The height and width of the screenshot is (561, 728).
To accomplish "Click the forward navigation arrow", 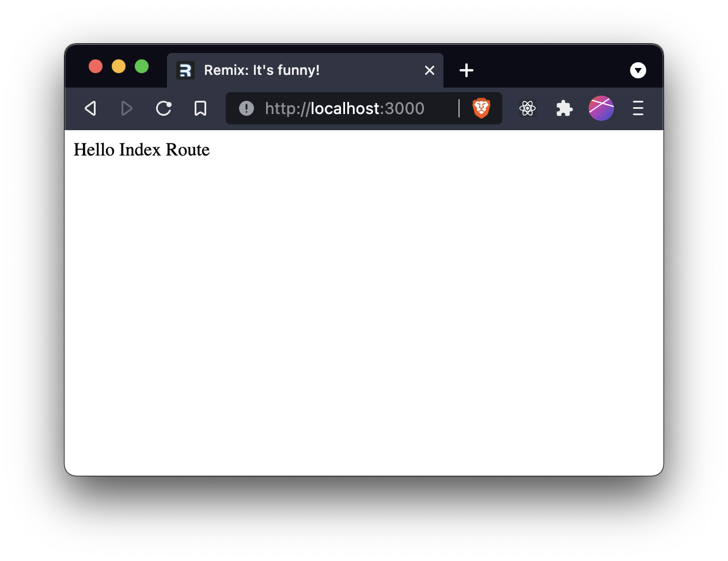I will pos(127,108).
